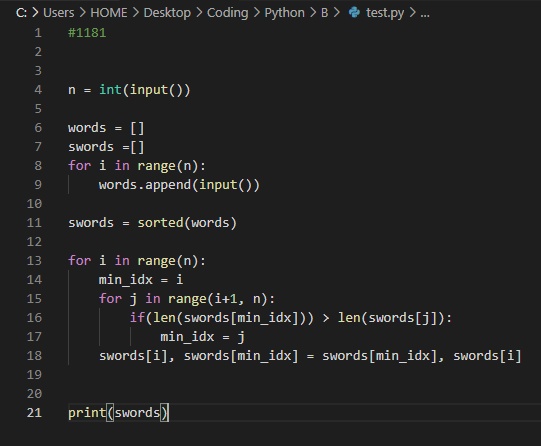Click the 'if' keyword on line 16
541x446 pixels.
click(x=137, y=317)
